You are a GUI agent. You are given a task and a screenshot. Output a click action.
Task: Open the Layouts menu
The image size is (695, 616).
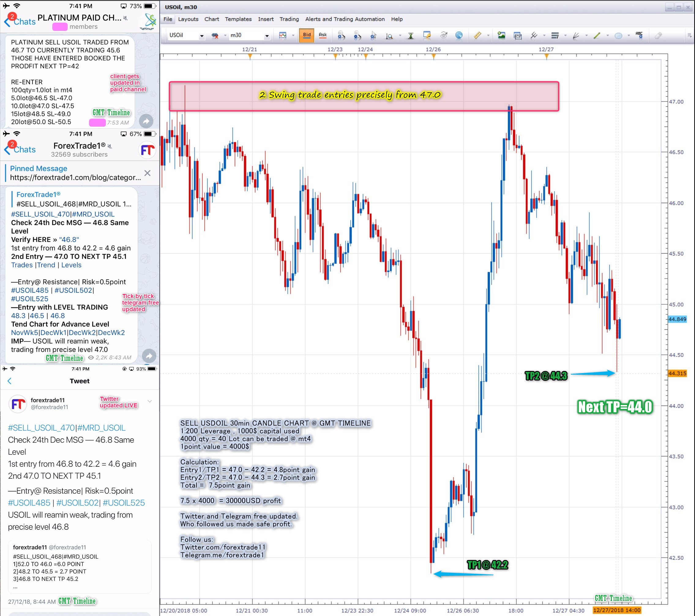(x=188, y=19)
